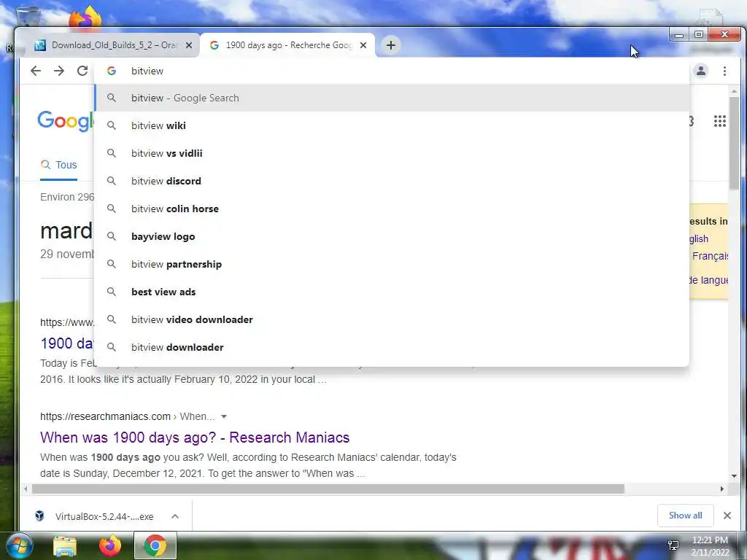The image size is (747, 560).
Task: Click the horizontal scrollbar thumb
Action: pos(328,489)
